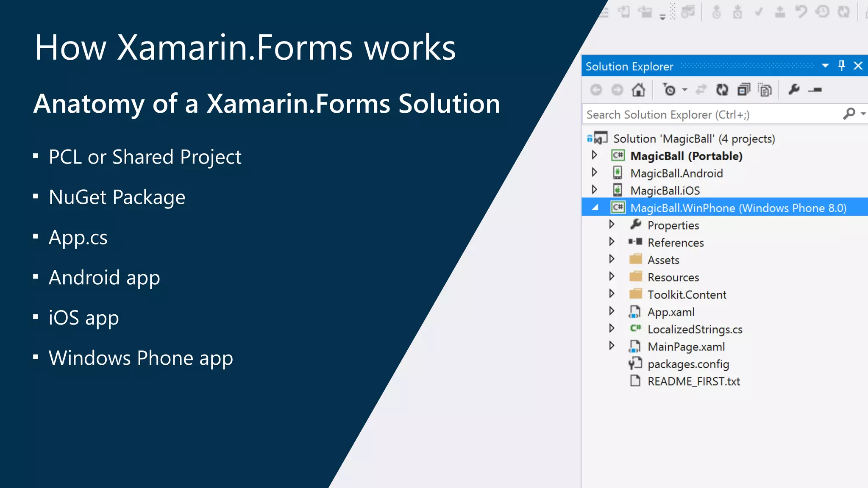The width and height of the screenshot is (868, 488).
Task: Open Properties wrench icon in toolbar
Action: coord(794,89)
